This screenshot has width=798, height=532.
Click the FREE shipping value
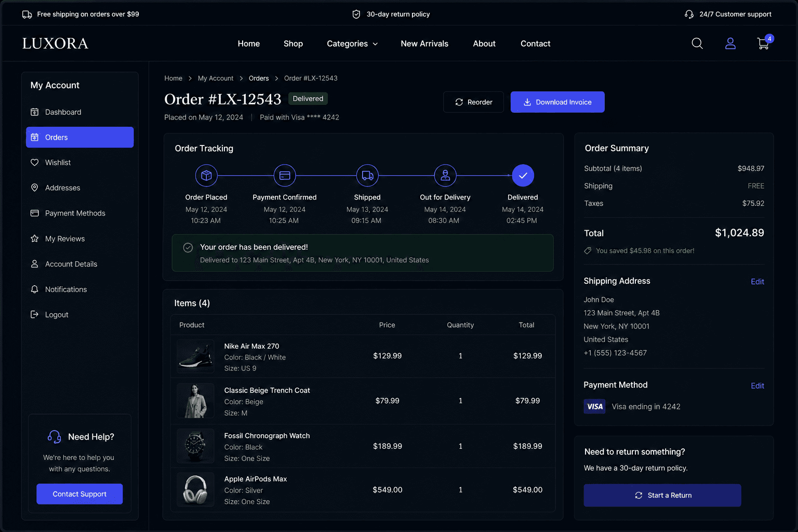756,186
